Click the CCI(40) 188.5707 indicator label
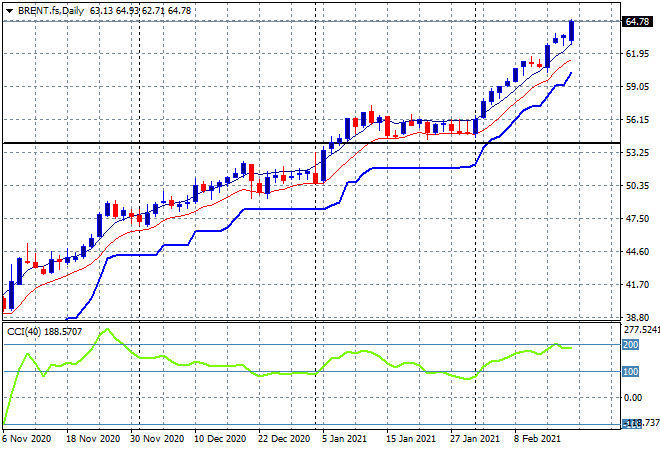The image size is (660, 450). 44,332
